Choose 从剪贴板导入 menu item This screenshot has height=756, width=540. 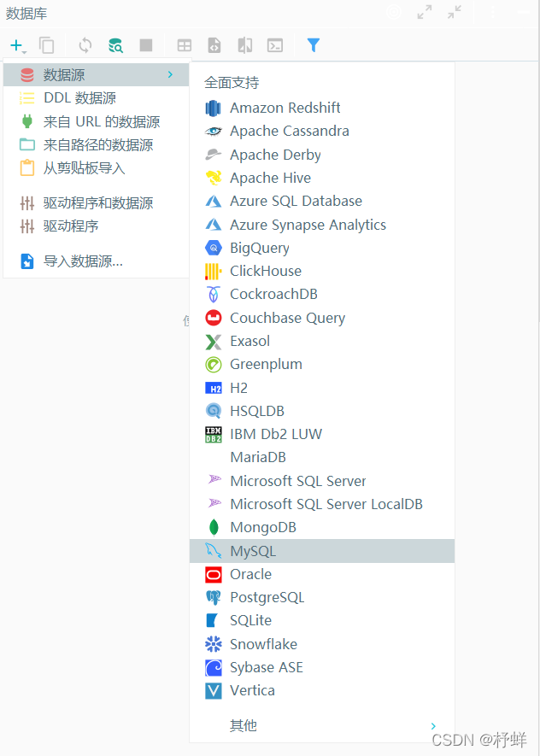click(x=96, y=167)
